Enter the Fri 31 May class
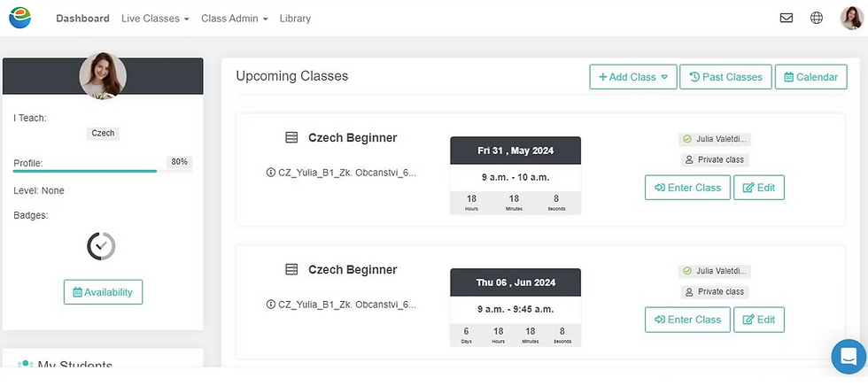Image resolution: width=868 pixels, height=386 pixels. tap(687, 188)
